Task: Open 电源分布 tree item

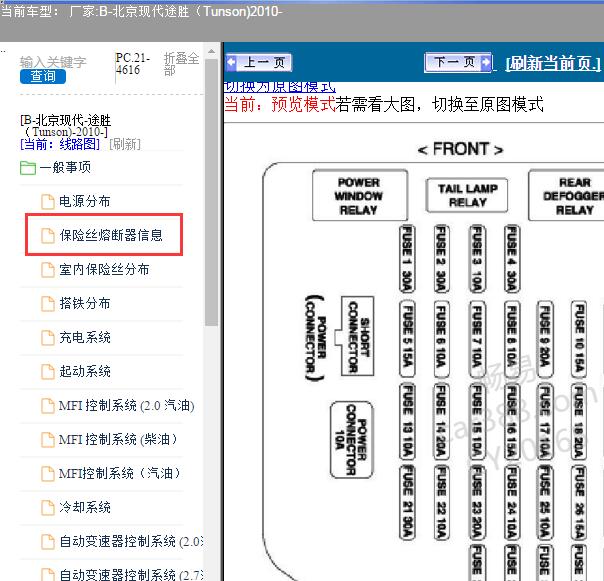Action: 85,201
